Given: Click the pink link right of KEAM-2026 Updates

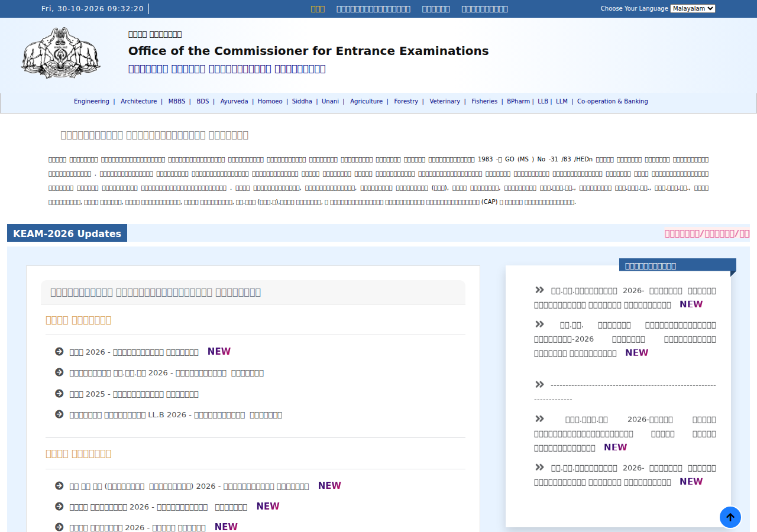Looking at the screenshot, I should tap(707, 233).
